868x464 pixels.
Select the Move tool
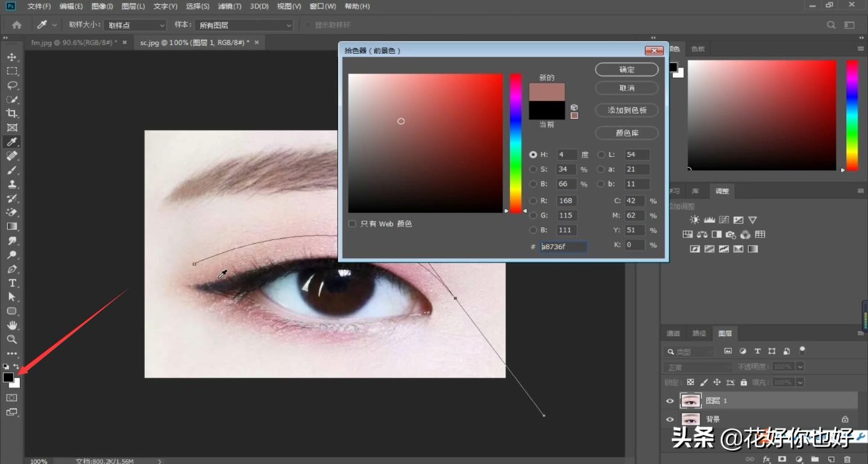tap(11, 57)
